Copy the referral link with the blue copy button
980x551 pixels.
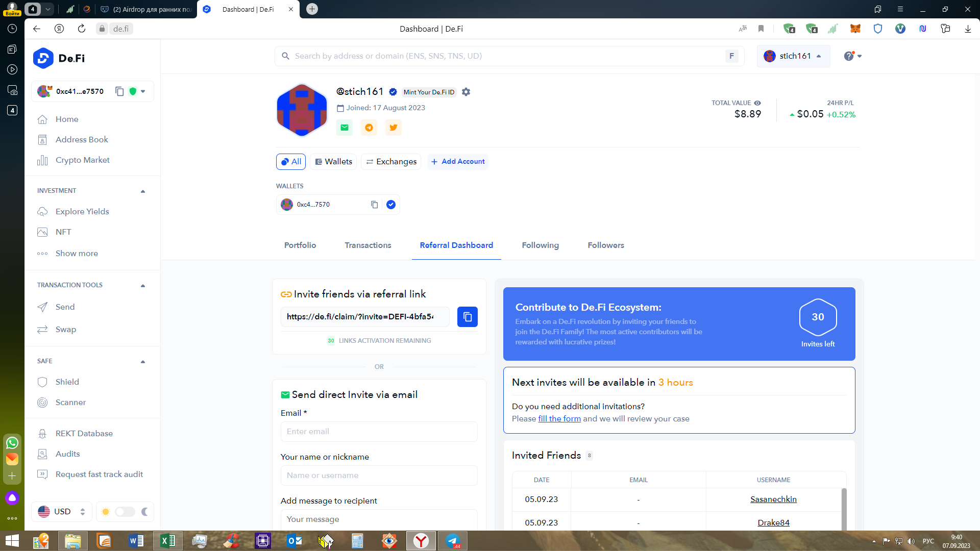pyautogui.click(x=467, y=317)
